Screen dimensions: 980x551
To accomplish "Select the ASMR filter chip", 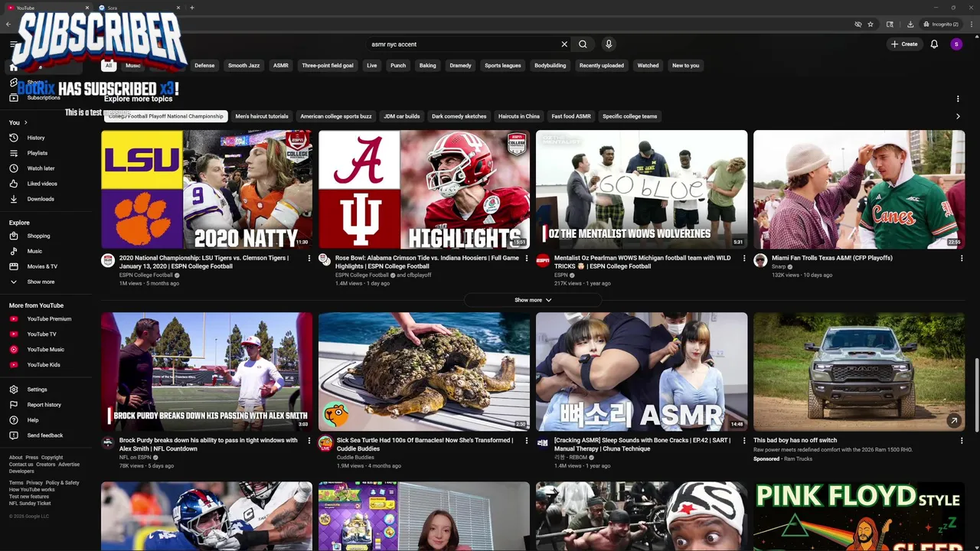I will [281, 66].
